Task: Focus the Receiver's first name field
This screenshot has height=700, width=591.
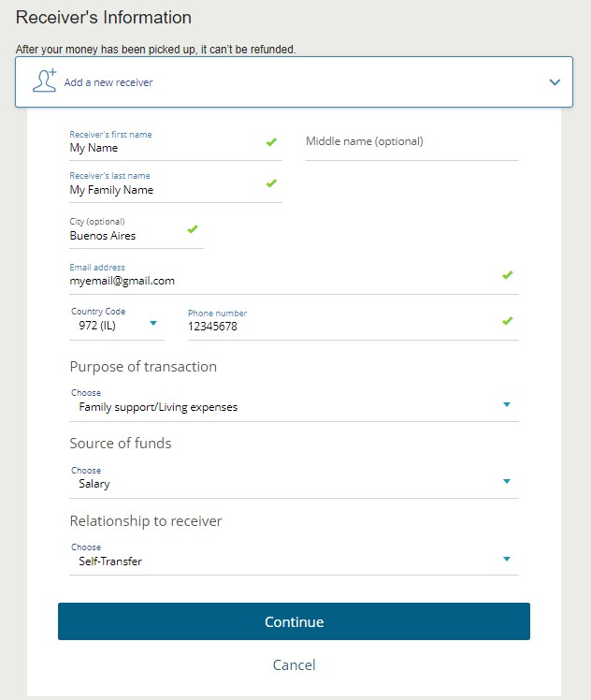Action: pos(164,148)
